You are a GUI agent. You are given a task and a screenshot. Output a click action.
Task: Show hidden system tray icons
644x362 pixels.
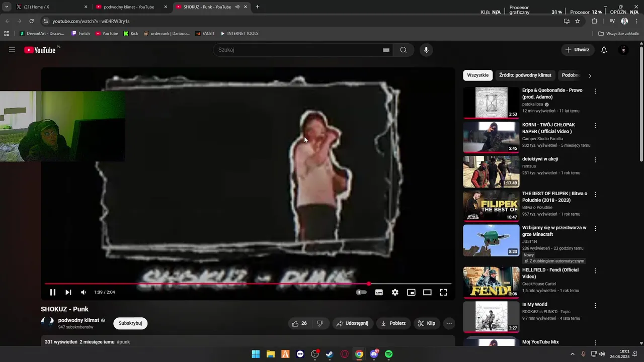coord(572,354)
